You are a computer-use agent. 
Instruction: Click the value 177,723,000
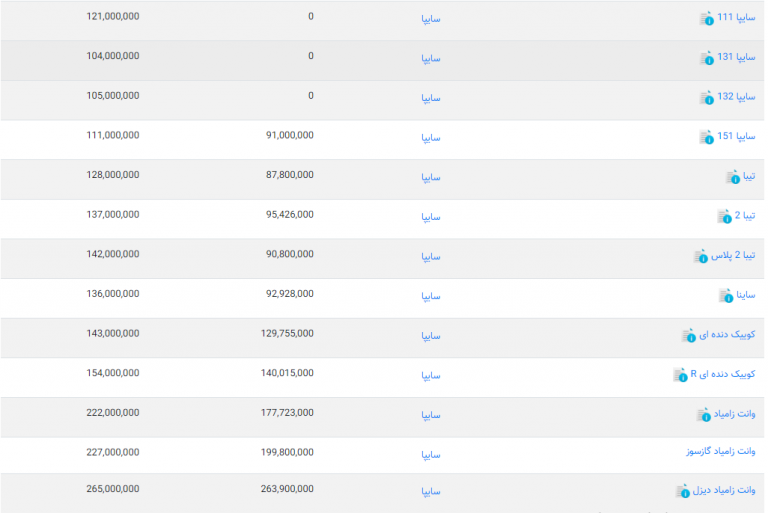(x=288, y=414)
